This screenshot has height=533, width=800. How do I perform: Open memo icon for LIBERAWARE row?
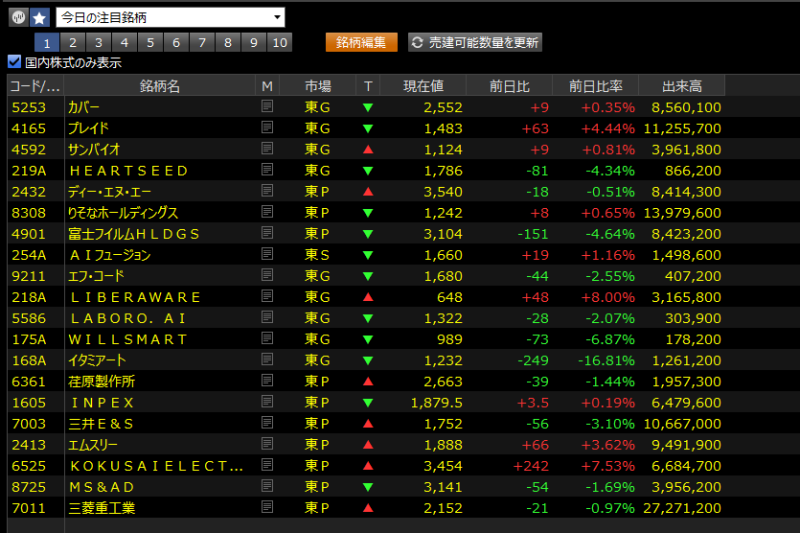pyautogui.click(x=267, y=296)
